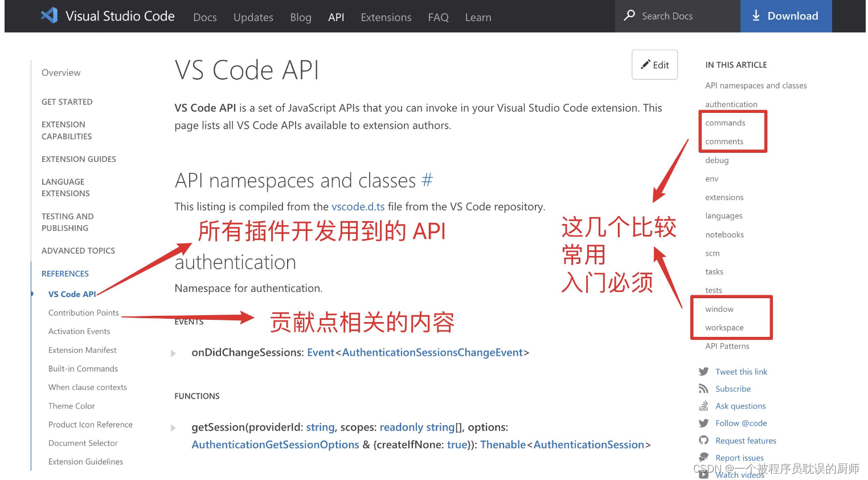
Task: Click the Report issues icon
Action: point(704,457)
